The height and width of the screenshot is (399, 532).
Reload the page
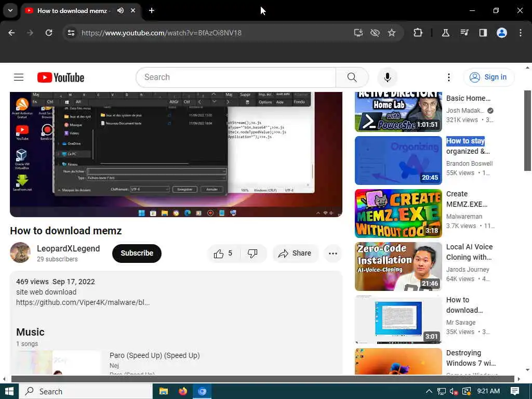pos(49,33)
